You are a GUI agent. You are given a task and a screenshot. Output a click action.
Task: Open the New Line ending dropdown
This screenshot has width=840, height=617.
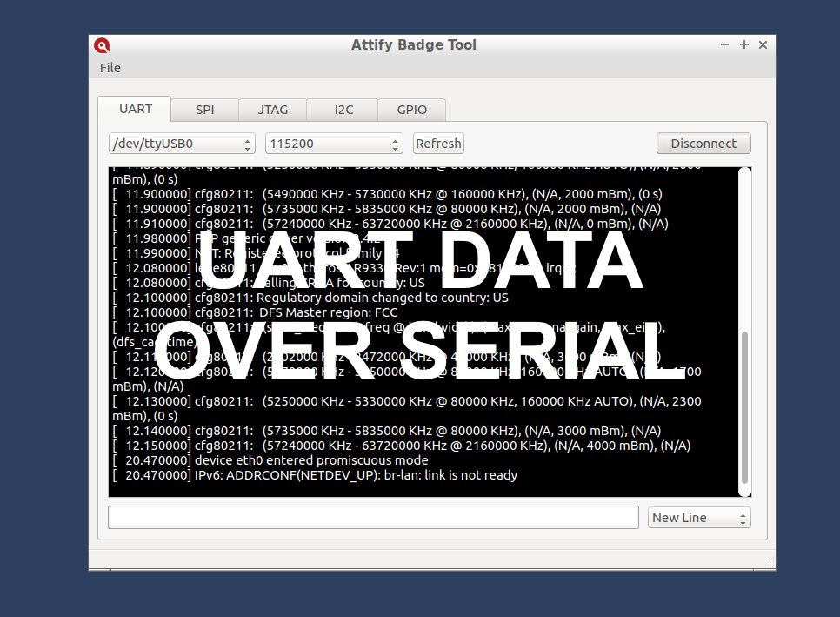[699, 518]
